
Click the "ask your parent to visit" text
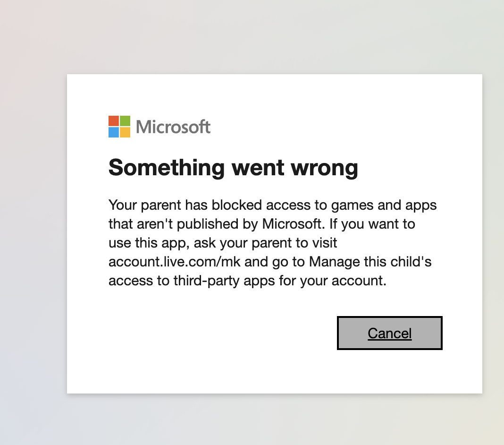pos(265,243)
